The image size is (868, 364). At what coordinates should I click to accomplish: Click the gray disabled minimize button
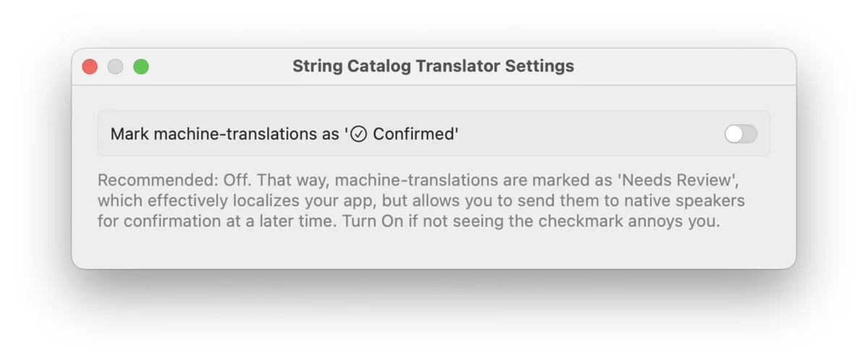115,67
